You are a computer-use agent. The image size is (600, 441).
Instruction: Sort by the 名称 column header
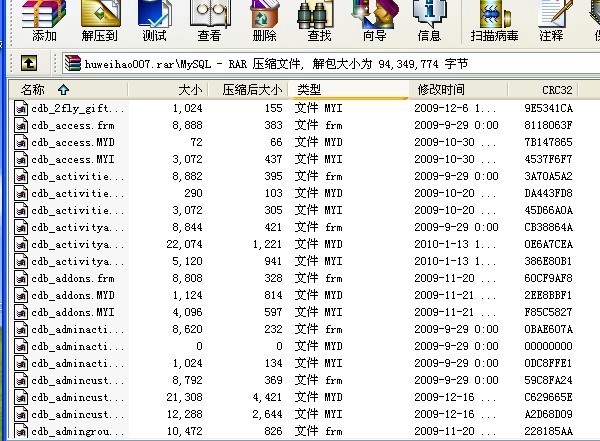[x=69, y=90]
